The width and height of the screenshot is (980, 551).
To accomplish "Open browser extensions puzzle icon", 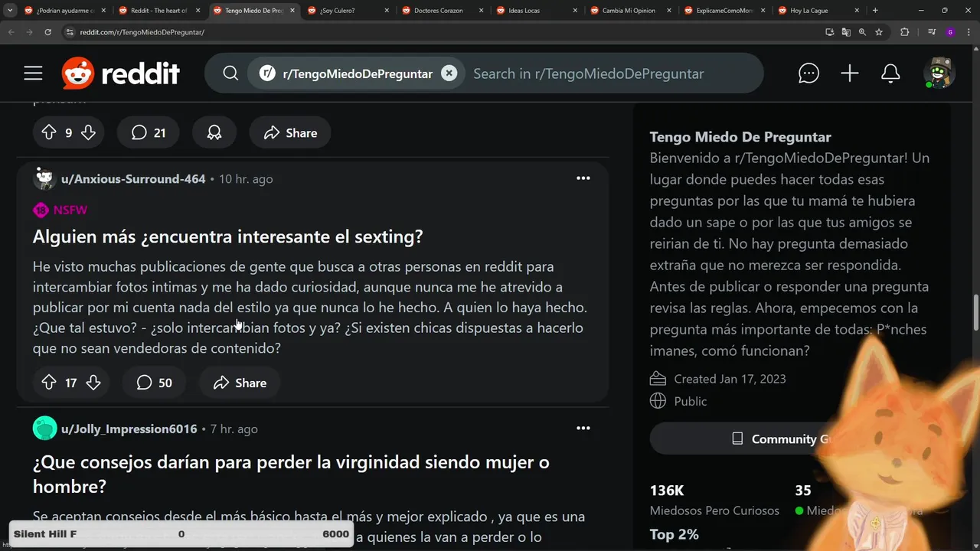I will coord(905,32).
